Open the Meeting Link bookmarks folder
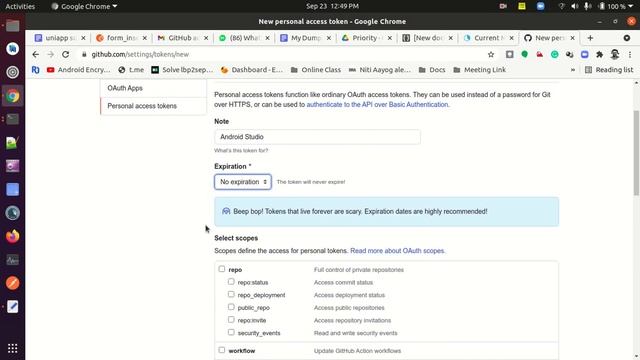 (480, 70)
